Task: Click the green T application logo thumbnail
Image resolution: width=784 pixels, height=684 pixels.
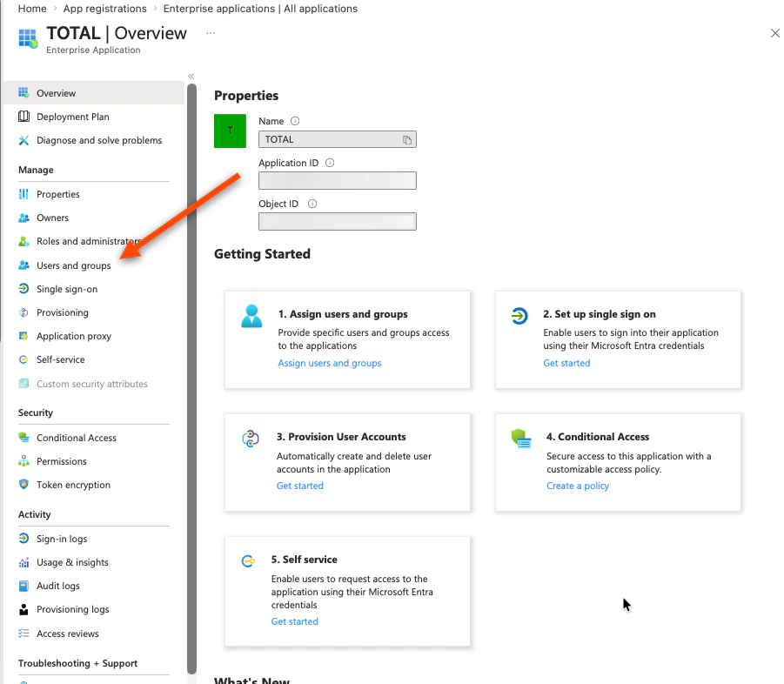Action: tap(230, 131)
